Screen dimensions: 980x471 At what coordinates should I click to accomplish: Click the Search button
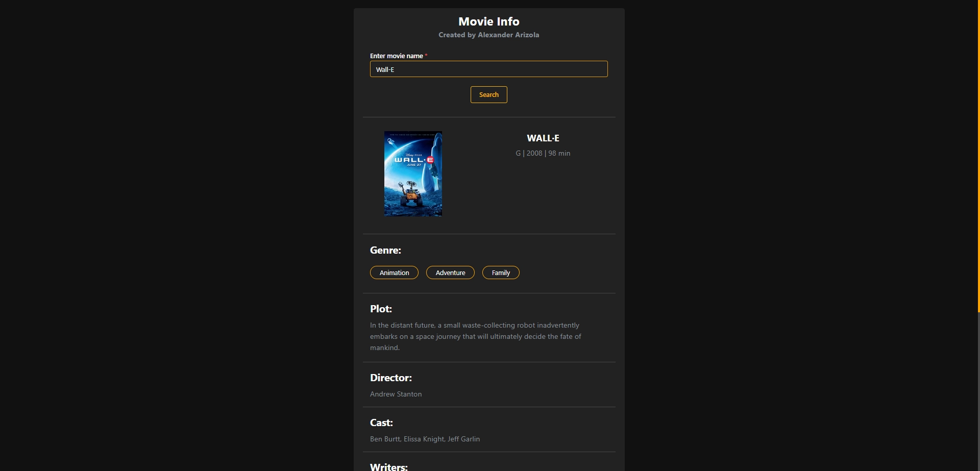[x=488, y=95]
